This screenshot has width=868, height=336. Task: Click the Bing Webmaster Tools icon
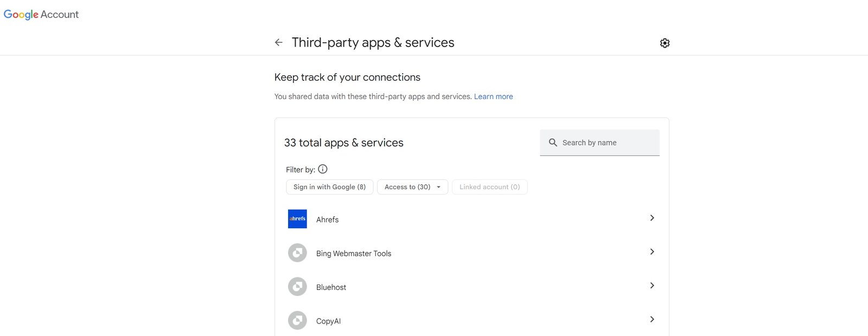(297, 253)
